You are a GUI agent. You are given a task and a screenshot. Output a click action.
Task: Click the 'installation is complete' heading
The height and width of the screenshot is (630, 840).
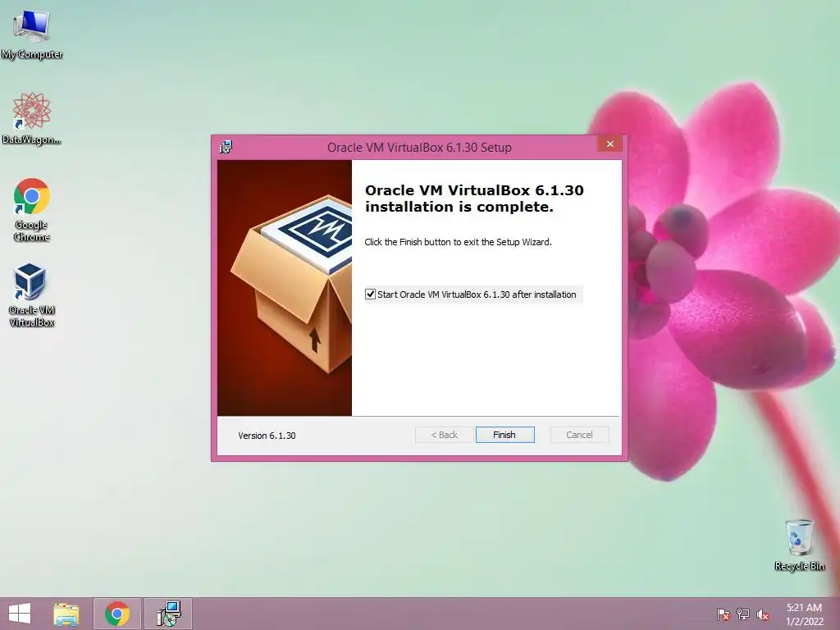(474, 199)
